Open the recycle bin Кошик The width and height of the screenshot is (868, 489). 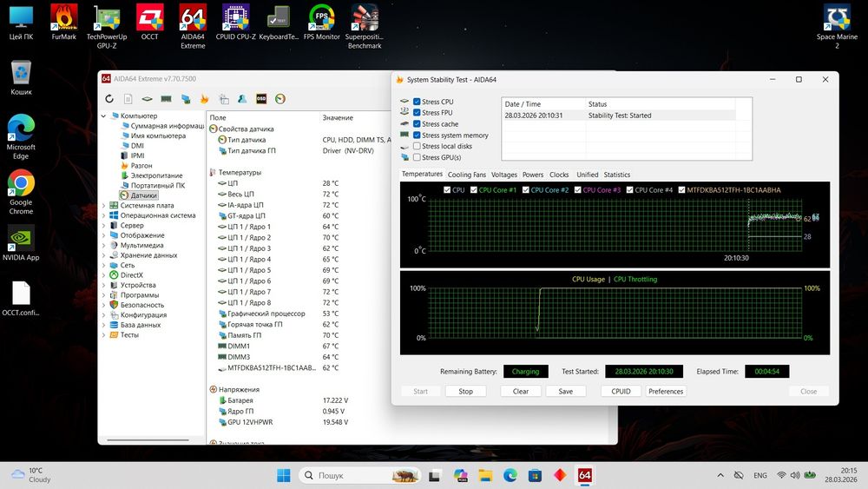[x=21, y=77]
